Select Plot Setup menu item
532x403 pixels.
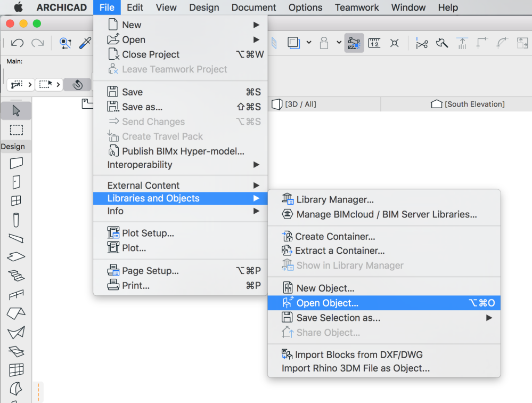click(x=181, y=233)
